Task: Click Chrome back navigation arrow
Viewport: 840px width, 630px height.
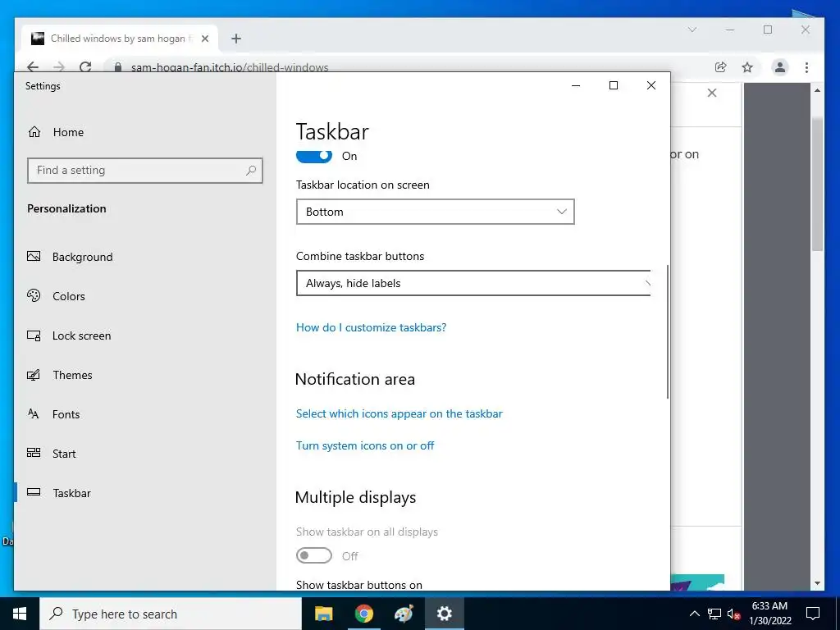Action: tap(33, 67)
